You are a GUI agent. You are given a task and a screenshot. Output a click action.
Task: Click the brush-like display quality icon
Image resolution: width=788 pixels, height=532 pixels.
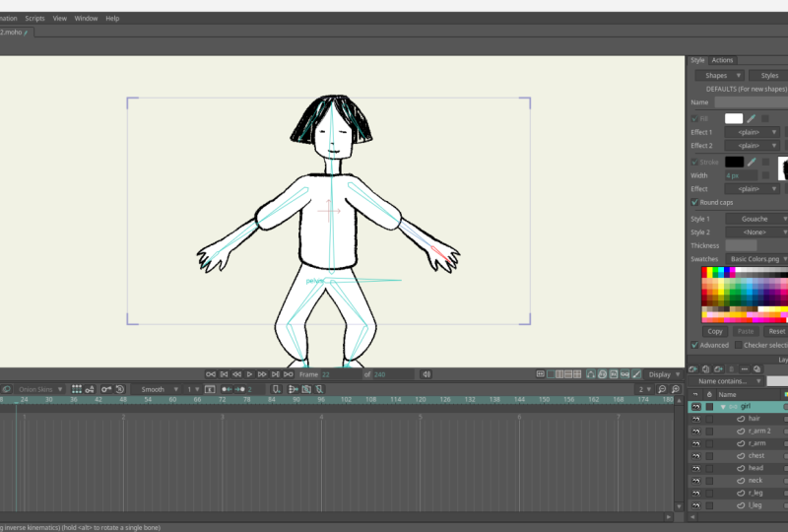tap(636, 374)
